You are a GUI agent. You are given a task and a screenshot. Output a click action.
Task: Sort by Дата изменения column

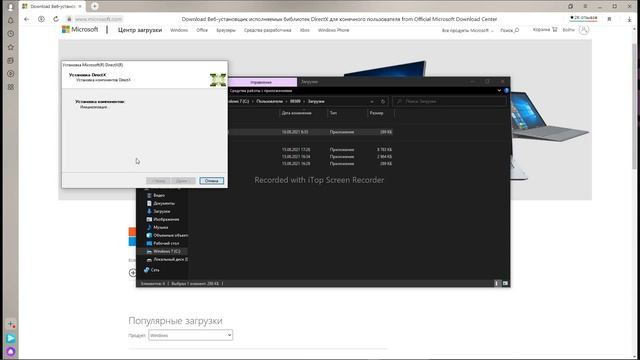(x=297, y=113)
